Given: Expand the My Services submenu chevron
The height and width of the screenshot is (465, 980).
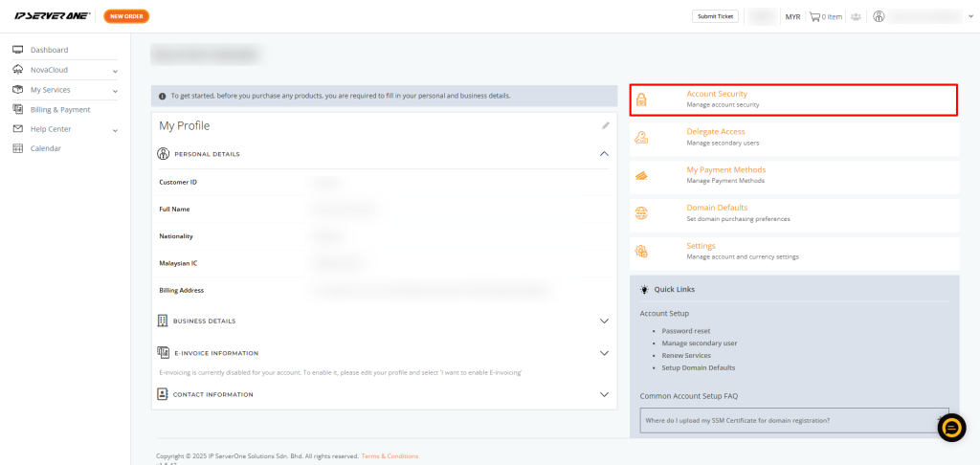Looking at the screenshot, I should 115,91.
